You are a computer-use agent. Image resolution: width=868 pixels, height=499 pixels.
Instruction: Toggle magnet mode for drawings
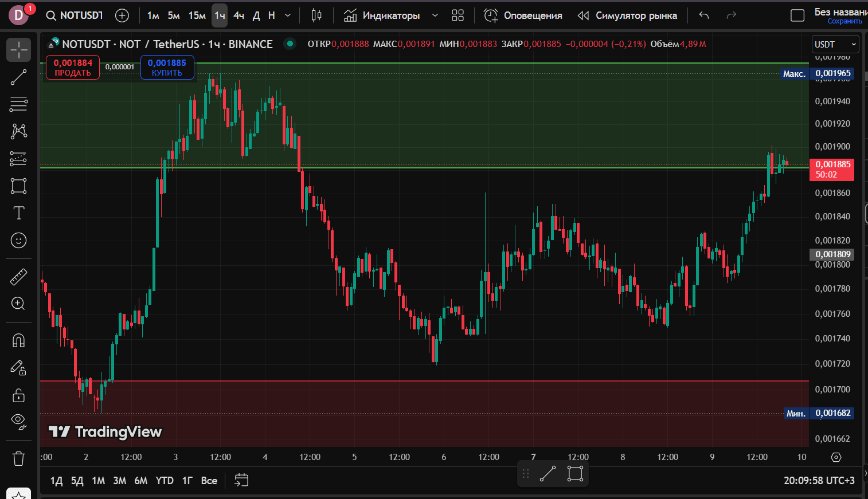pos(18,341)
